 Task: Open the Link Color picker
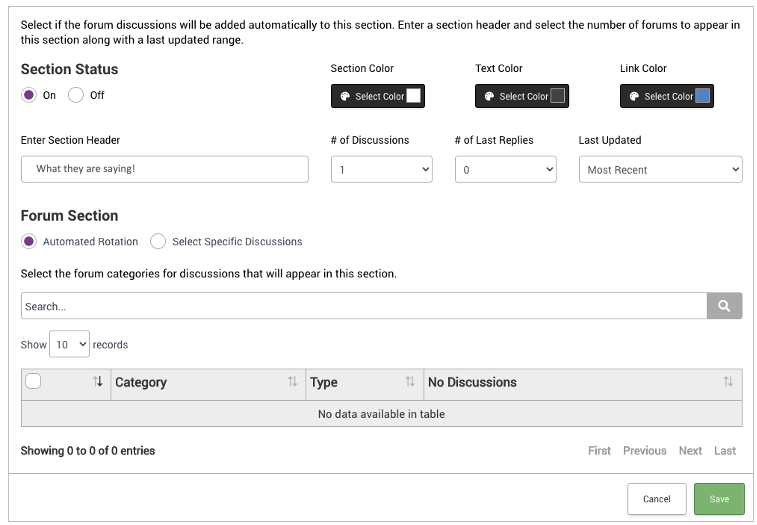(667, 96)
